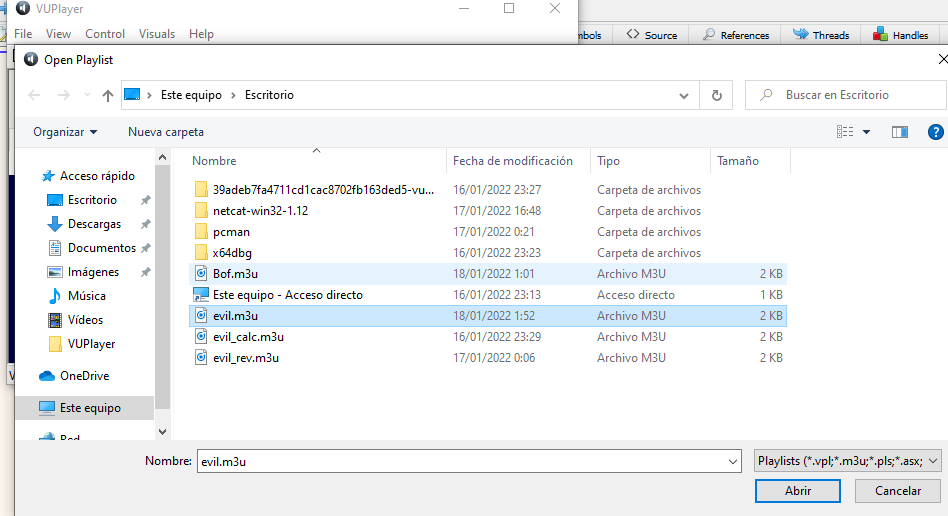
Task: Switch to References tab in debugger
Action: (x=736, y=35)
